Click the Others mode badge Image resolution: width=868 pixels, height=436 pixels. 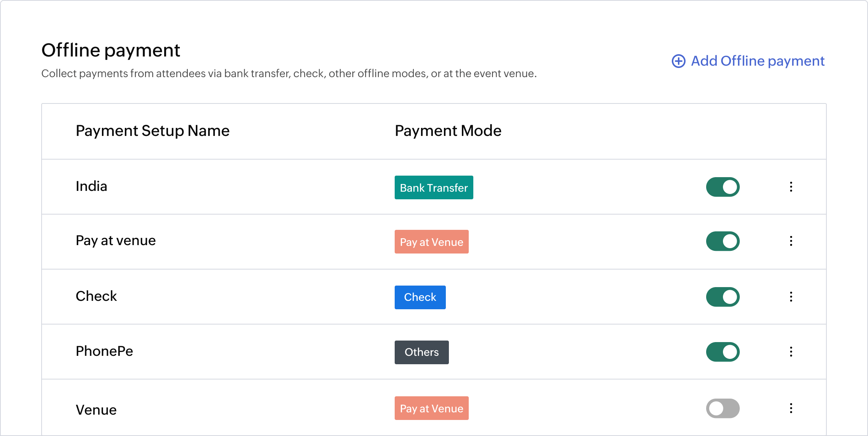point(421,352)
